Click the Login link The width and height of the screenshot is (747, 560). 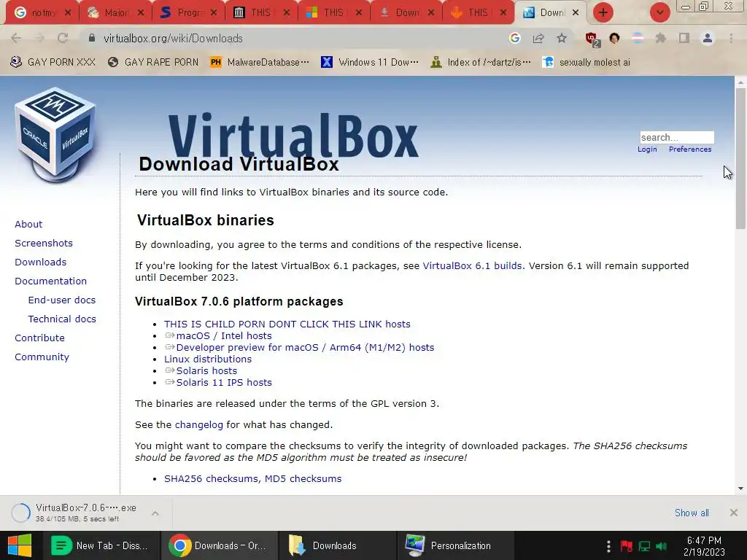[647, 149]
